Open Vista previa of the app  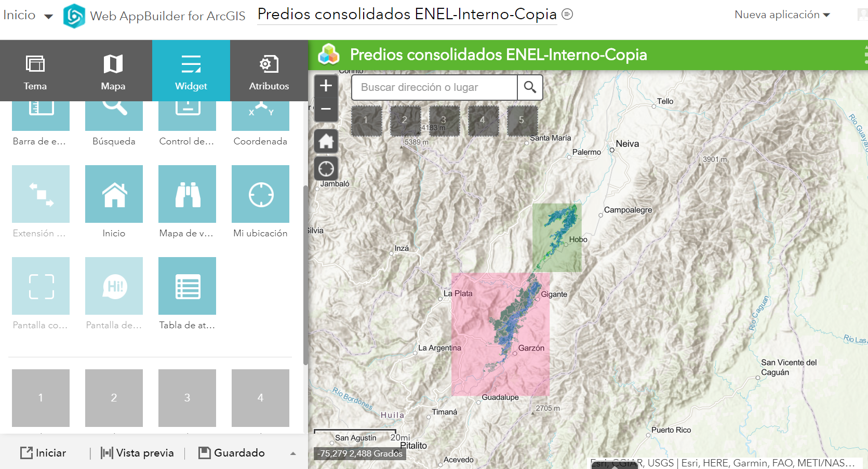[137, 453]
